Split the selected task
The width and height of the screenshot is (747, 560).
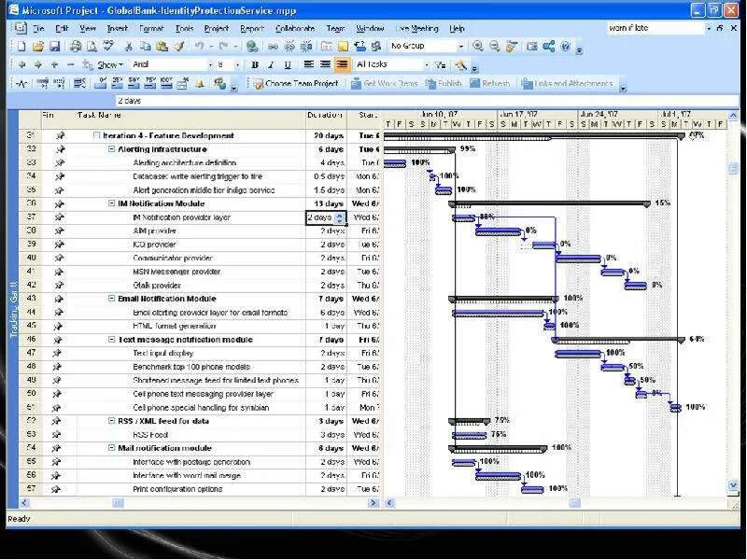tap(306, 46)
